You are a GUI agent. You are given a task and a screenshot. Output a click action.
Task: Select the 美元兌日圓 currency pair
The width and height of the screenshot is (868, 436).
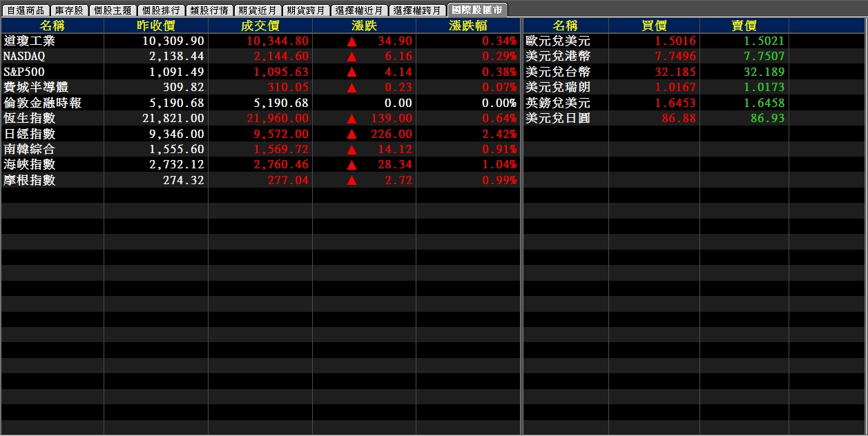pos(558,118)
